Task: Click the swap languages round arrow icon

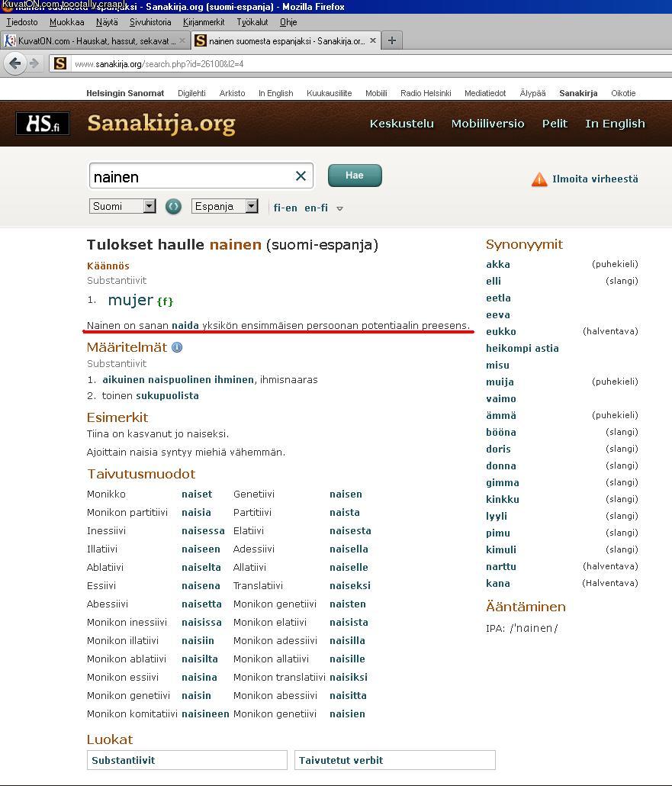Action: click(173, 207)
